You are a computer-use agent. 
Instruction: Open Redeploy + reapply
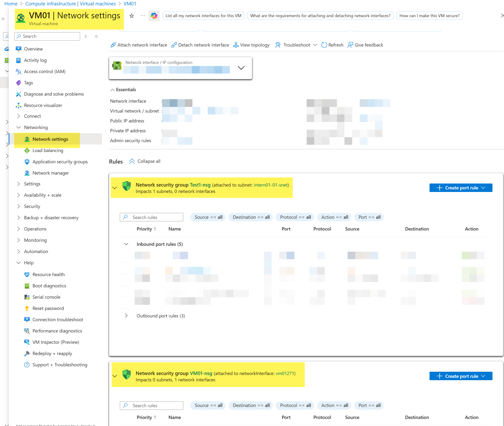point(52,353)
